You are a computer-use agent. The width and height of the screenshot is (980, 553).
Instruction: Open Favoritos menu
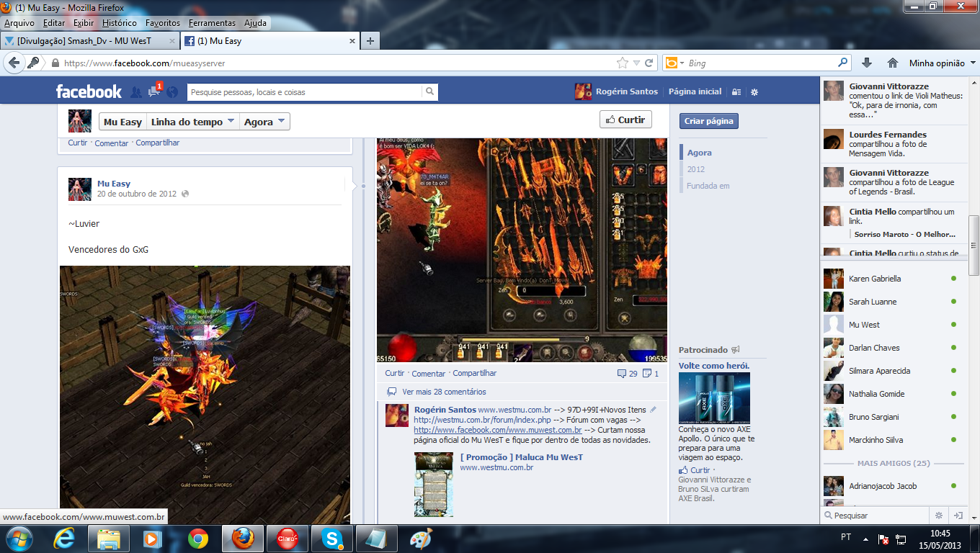(163, 23)
